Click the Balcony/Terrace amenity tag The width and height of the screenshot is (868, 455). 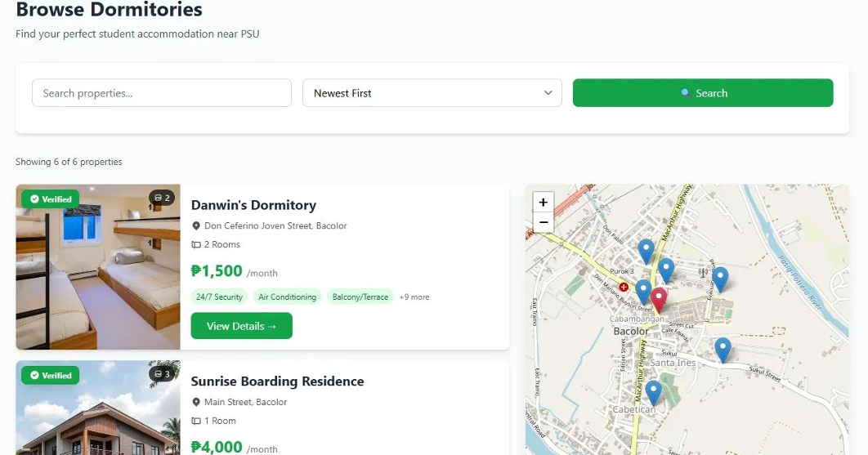coord(360,297)
